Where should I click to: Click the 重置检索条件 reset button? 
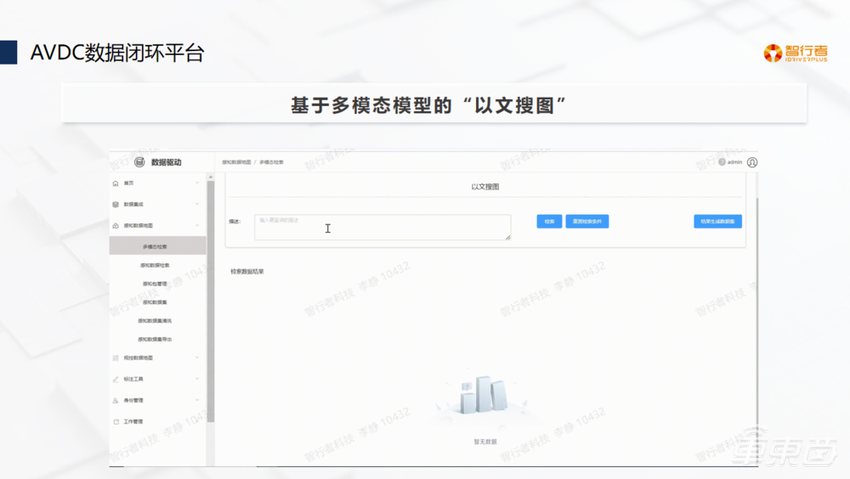click(587, 221)
